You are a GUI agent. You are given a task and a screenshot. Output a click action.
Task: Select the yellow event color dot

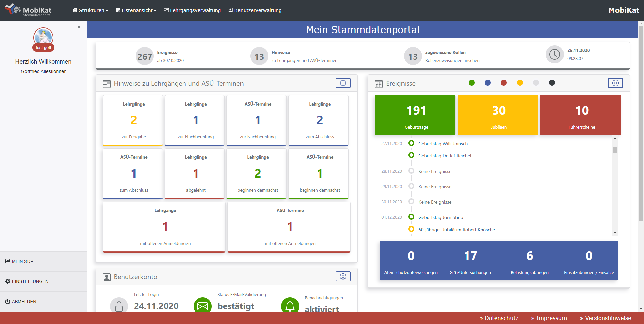[520, 83]
